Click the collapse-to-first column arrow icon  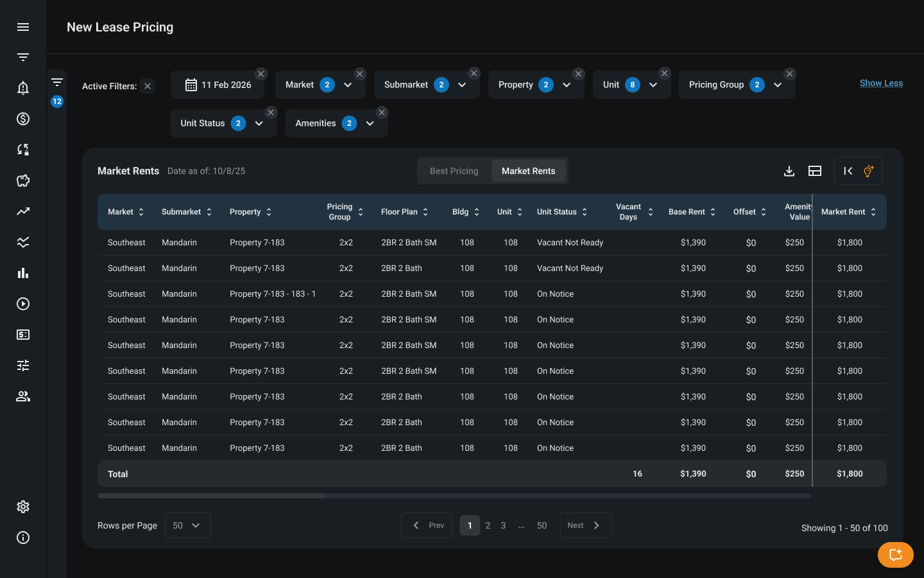tap(848, 171)
